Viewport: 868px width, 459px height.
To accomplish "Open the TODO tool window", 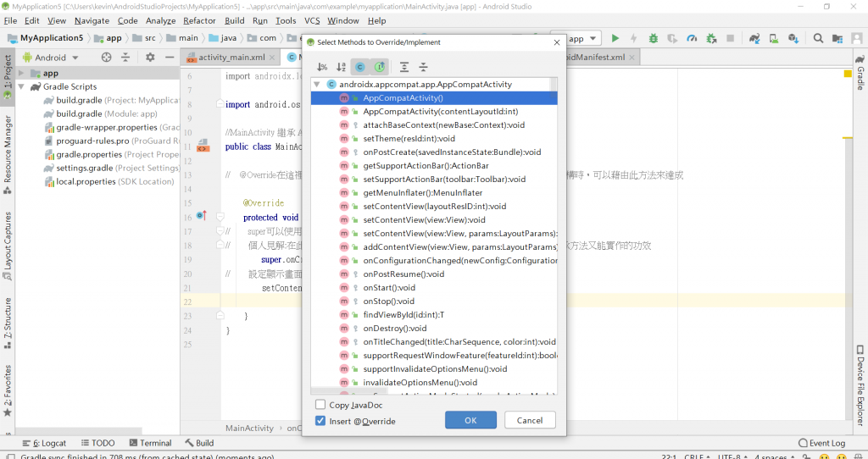I will 97,444.
